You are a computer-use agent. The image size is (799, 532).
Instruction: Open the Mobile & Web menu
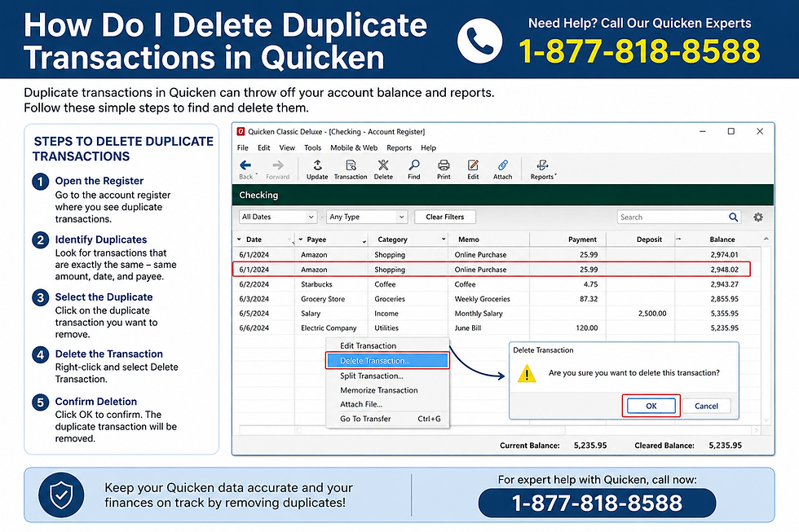point(354,147)
